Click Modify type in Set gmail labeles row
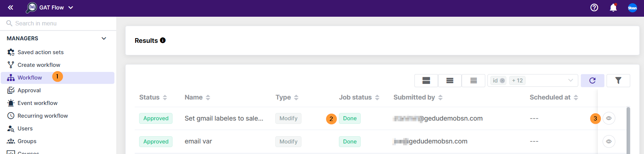The image size is (644, 154). tap(288, 118)
